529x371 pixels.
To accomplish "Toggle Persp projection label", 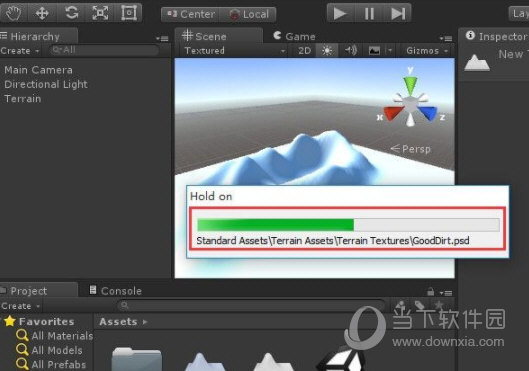I will (411, 149).
